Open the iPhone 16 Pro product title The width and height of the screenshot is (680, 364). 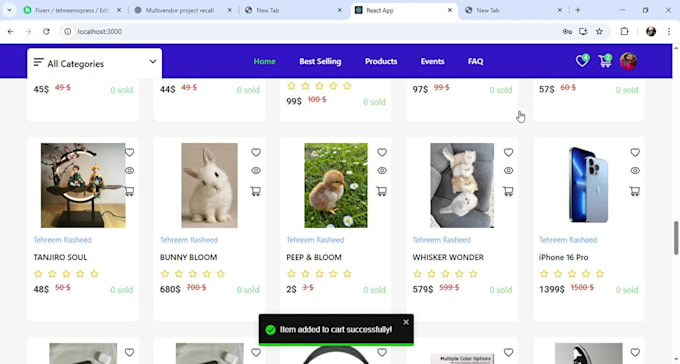[563, 257]
